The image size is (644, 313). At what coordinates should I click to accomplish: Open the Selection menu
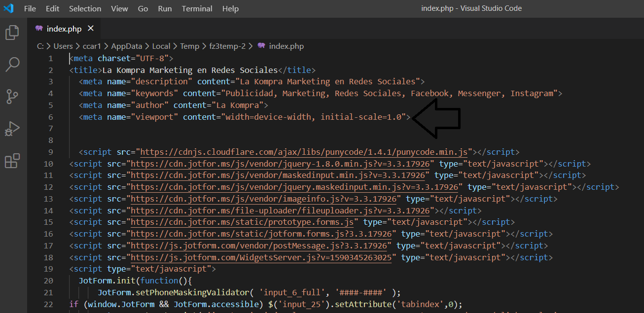85,8
